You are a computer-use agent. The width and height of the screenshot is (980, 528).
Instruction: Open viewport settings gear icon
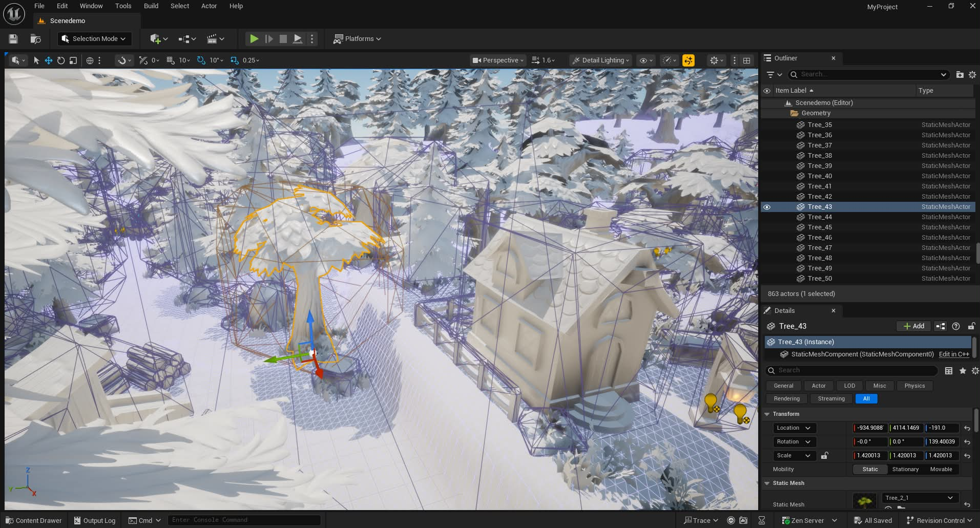tap(717, 60)
